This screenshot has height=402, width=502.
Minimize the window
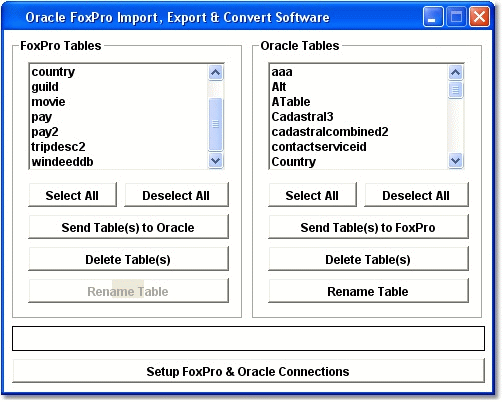tap(433, 16)
